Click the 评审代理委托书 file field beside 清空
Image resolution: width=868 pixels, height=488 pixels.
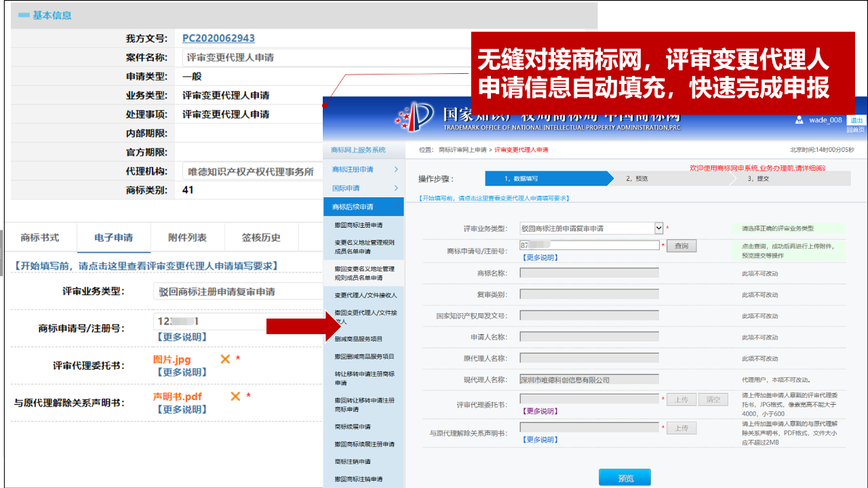[x=590, y=399]
